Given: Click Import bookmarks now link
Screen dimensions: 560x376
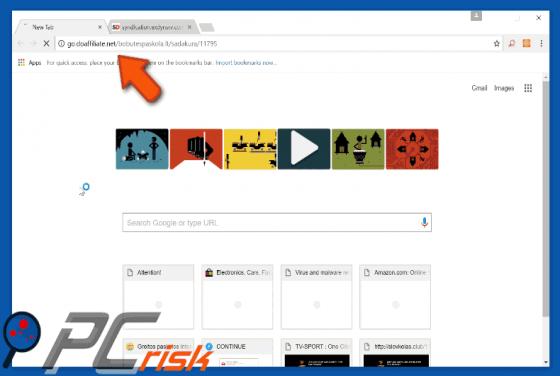Looking at the screenshot, I should pyautogui.click(x=246, y=63).
